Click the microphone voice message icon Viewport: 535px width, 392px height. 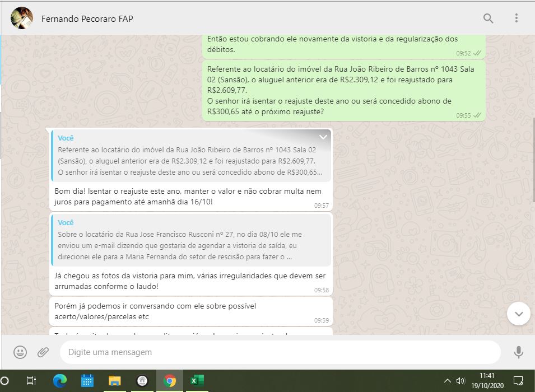tap(518, 352)
